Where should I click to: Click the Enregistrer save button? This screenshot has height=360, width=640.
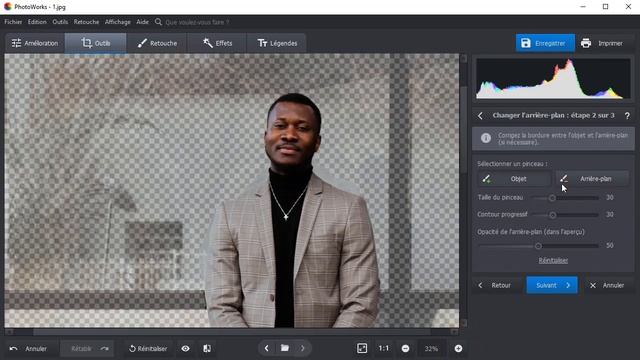[x=545, y=43]
